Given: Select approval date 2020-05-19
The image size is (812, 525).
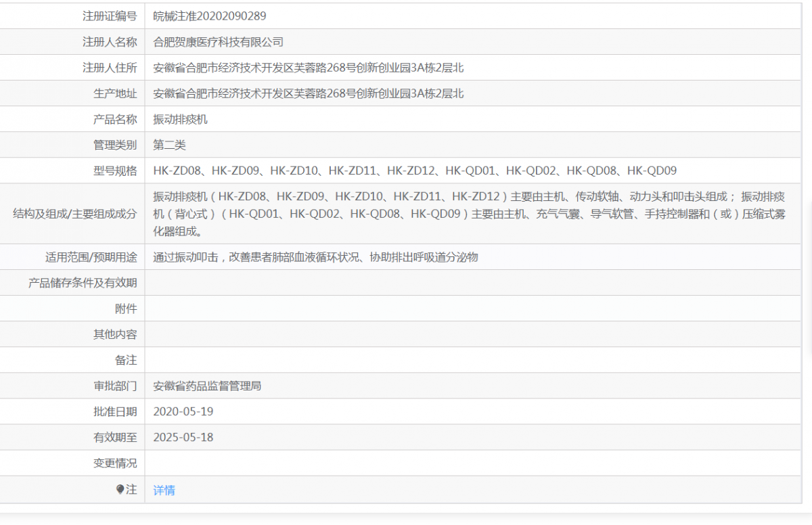Looking at the screenshot, I should tap(183, 411).
